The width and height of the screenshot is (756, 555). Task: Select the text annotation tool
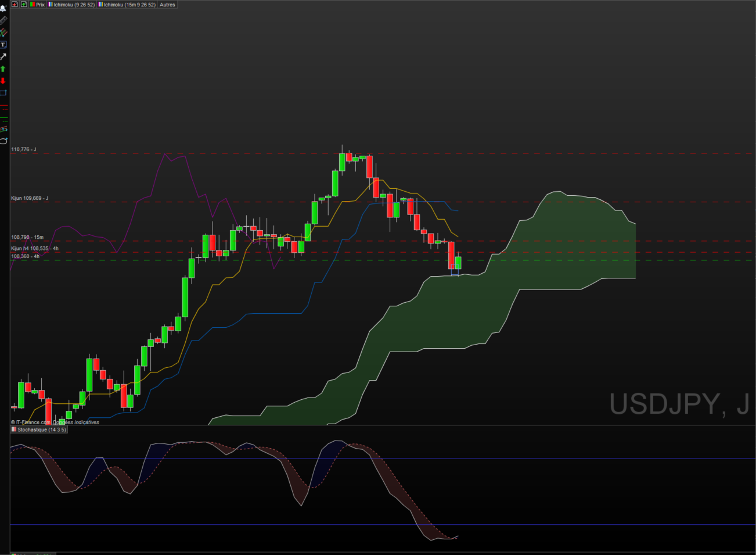pyautogui.click(x=3, y=45)
